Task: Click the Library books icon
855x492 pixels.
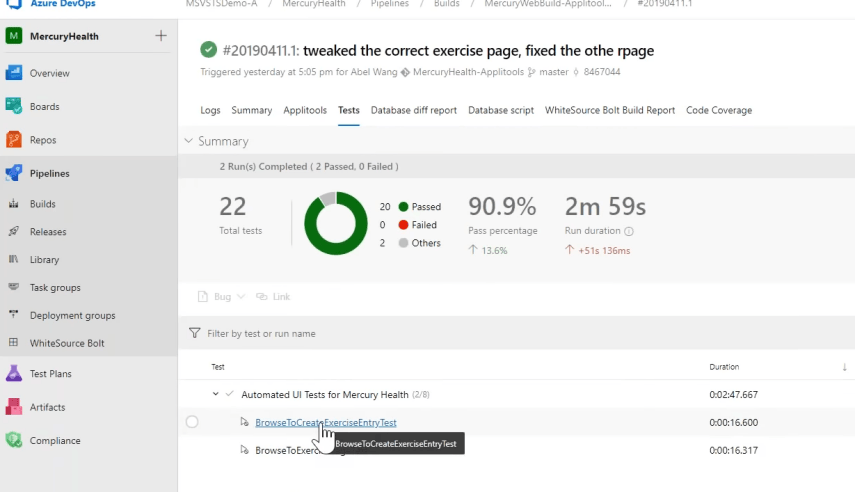Action: tap(14, 259)
